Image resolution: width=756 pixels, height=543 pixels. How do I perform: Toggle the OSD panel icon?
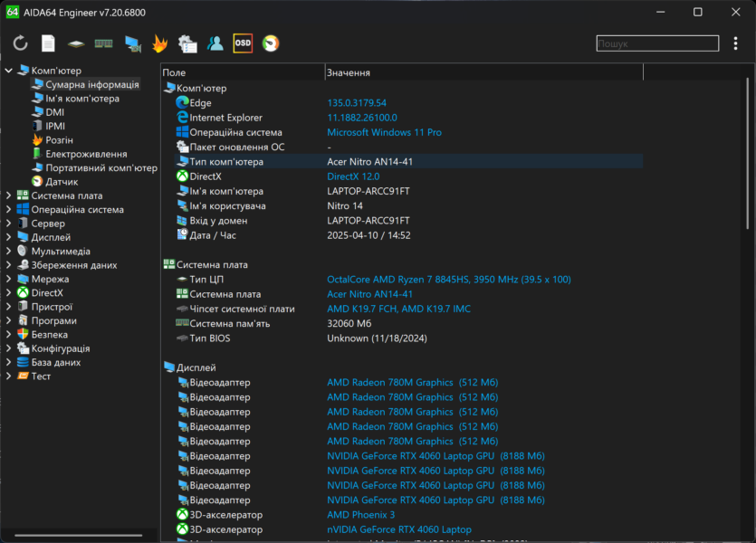pos(243,43)
